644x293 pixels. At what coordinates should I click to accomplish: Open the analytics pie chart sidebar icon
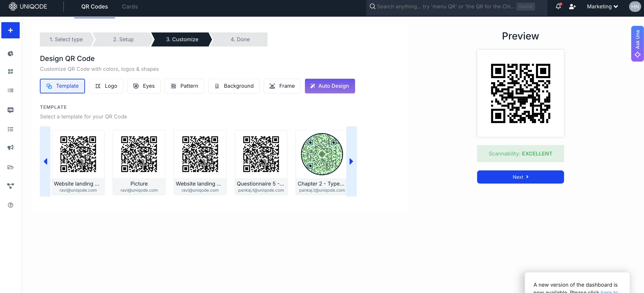point(10,54)
